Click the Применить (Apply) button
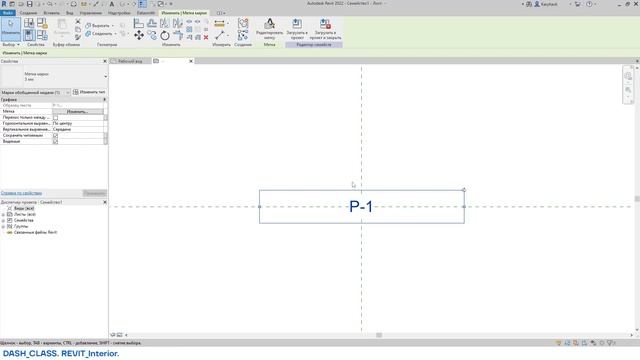 click(95, 193)
